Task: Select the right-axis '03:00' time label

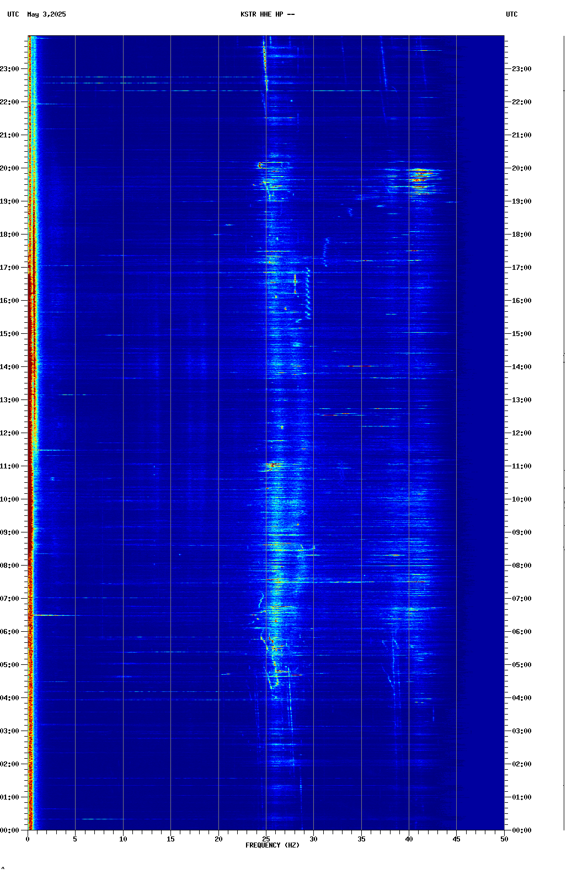Action: pos(522,731)
